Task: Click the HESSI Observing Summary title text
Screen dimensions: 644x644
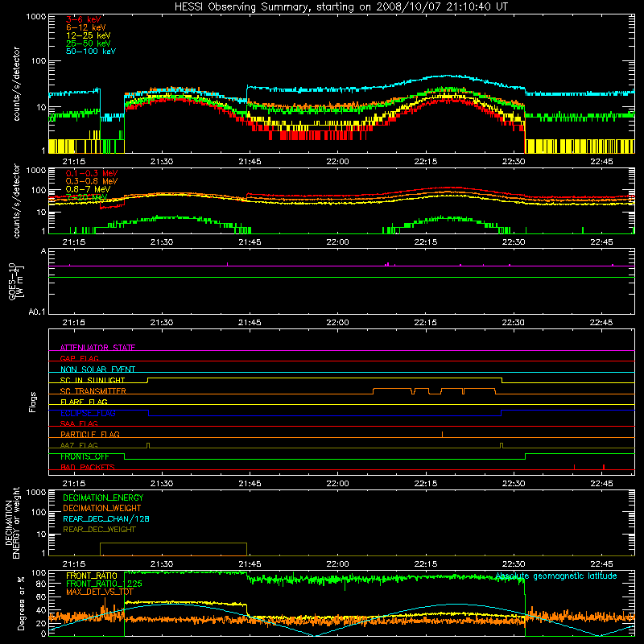Action: (x=341, y=7)
